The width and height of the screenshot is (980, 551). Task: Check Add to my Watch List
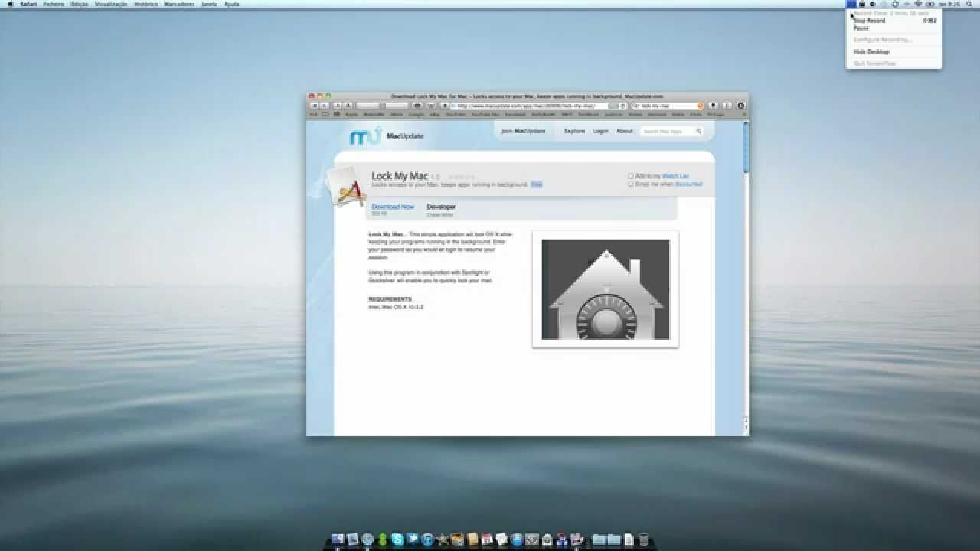(x=631, y=176)
